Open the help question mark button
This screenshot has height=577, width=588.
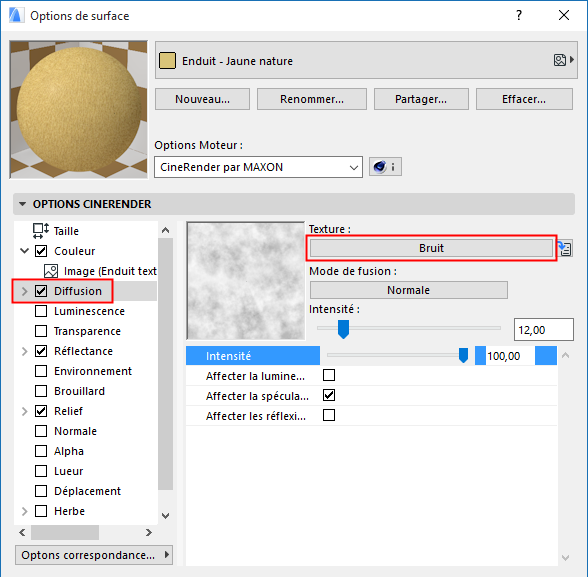point(519,15)
